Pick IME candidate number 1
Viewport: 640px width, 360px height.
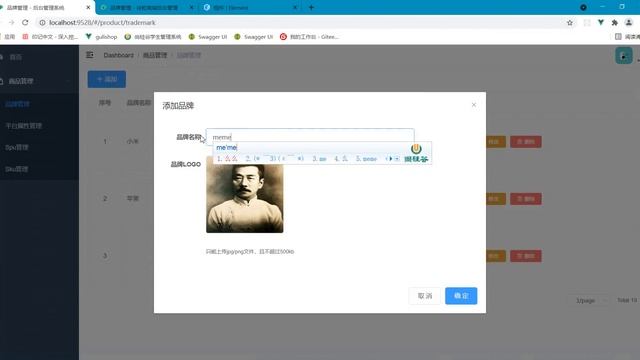coord(227,159)
